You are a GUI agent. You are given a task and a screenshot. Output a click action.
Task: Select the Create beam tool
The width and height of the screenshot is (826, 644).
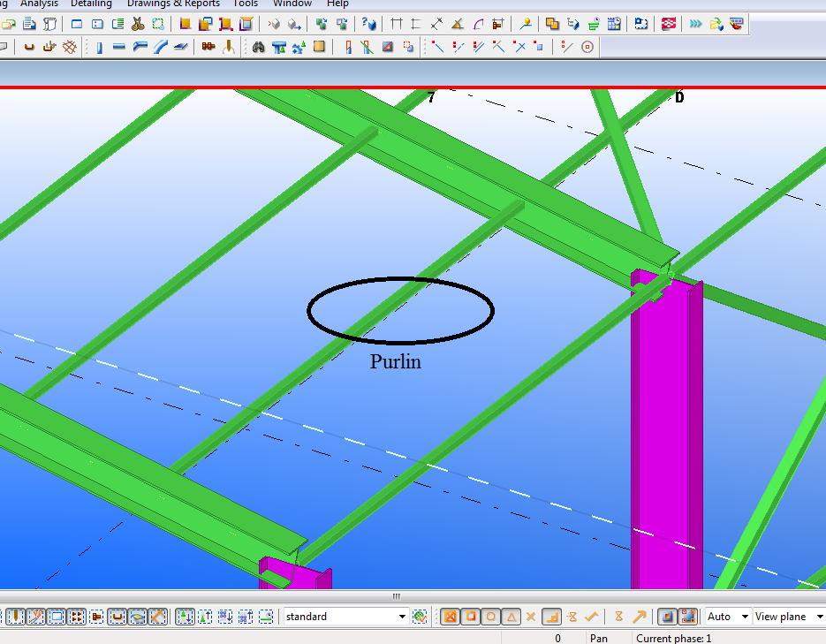click(119, 47)
